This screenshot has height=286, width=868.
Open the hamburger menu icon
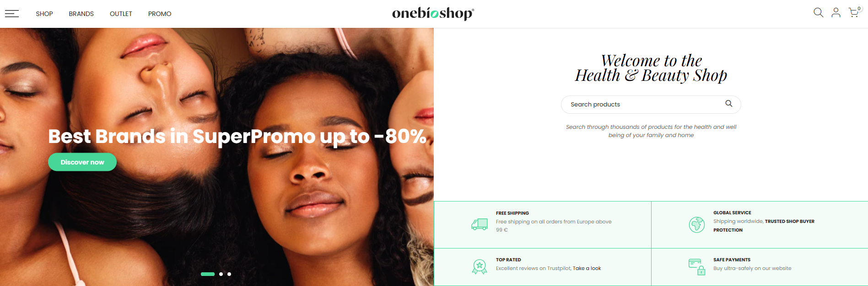pos(12,14)
